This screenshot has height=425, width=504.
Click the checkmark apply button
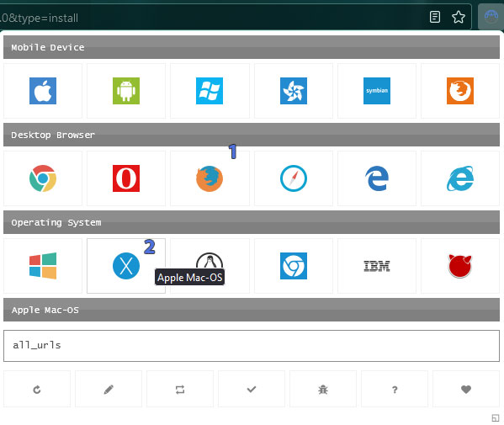(x=252, y=389)
